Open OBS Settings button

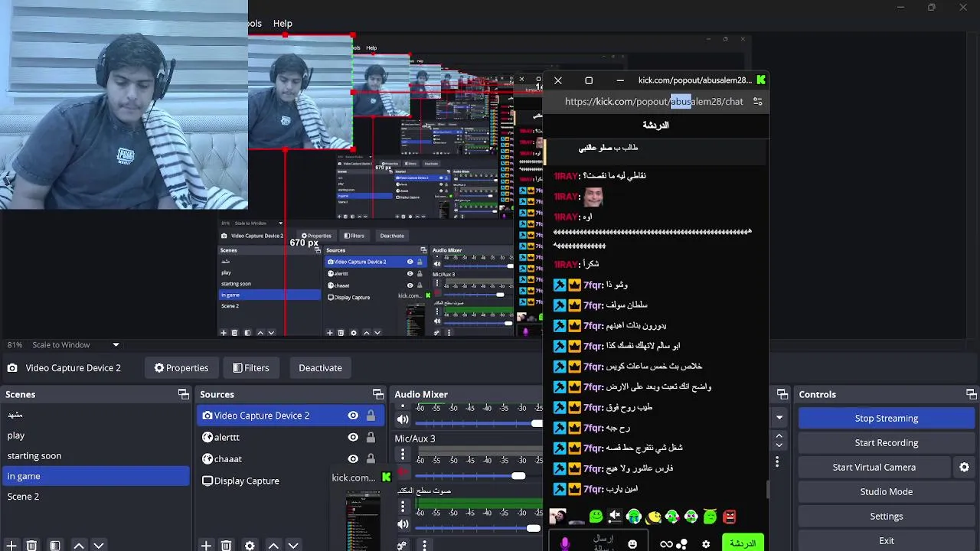click(x=886, y=517)
